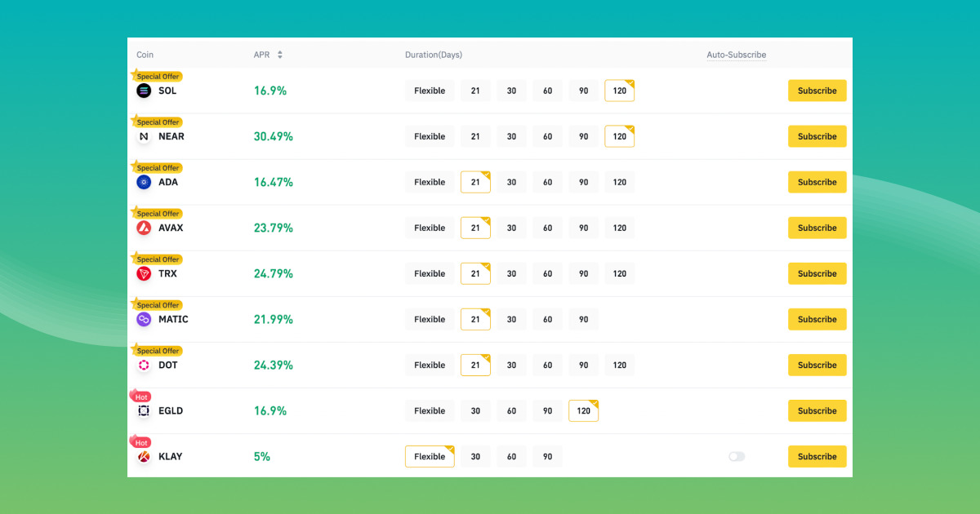Select 60 days duration for MATIC

coord(547,319)
